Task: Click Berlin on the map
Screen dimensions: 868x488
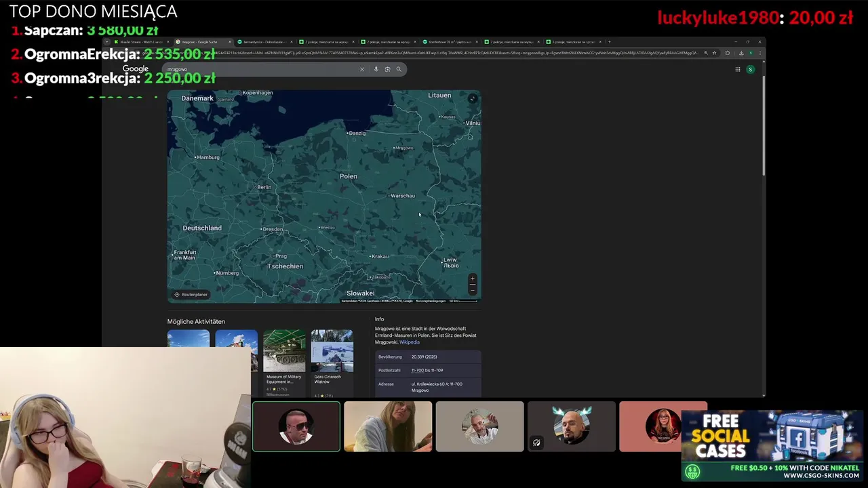Action: [264, 187]
